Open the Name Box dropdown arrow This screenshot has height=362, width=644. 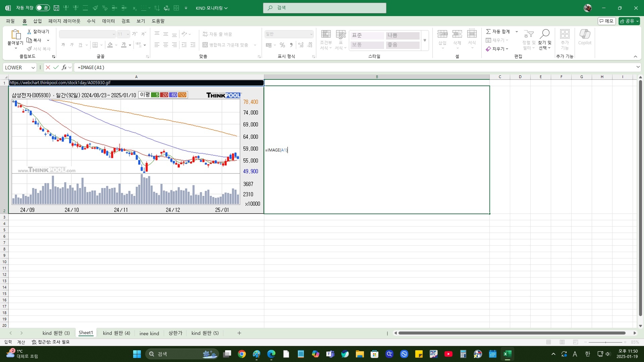tap(33, 68)
